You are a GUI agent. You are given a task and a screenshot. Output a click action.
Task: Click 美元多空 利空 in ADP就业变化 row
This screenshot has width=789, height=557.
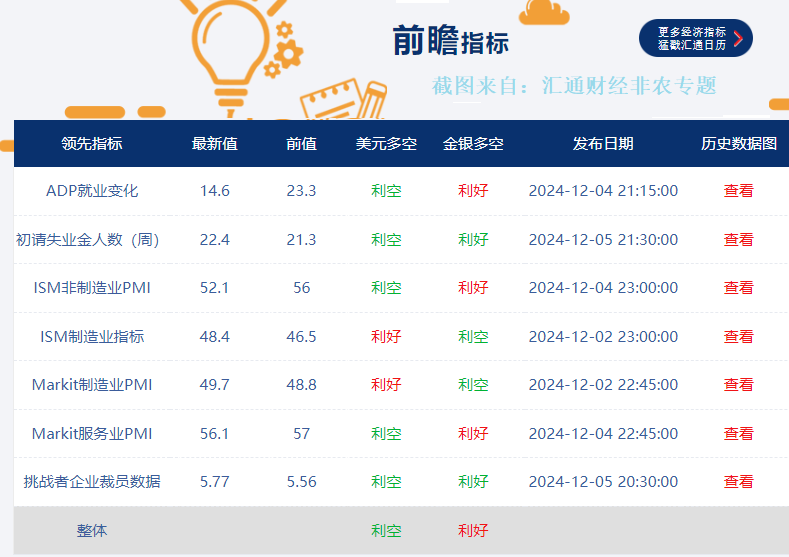tap(386, 191)
